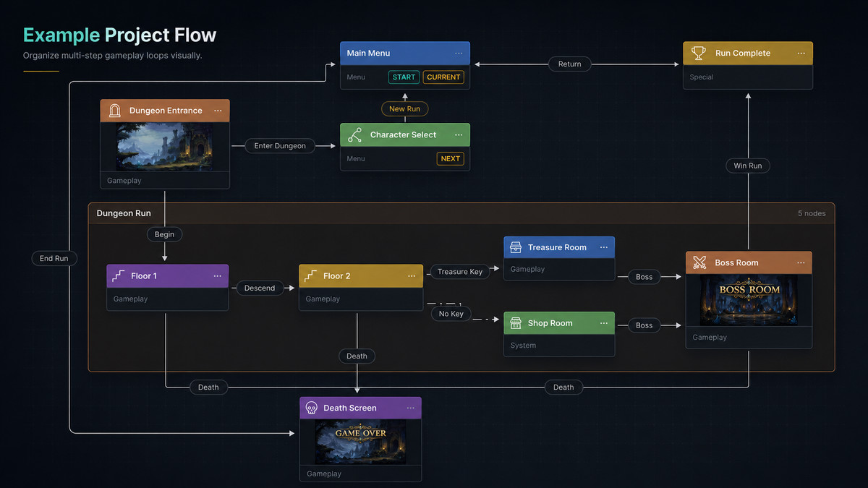Click the 5 nodes count label
868x488 pixels.
point(812,213)
